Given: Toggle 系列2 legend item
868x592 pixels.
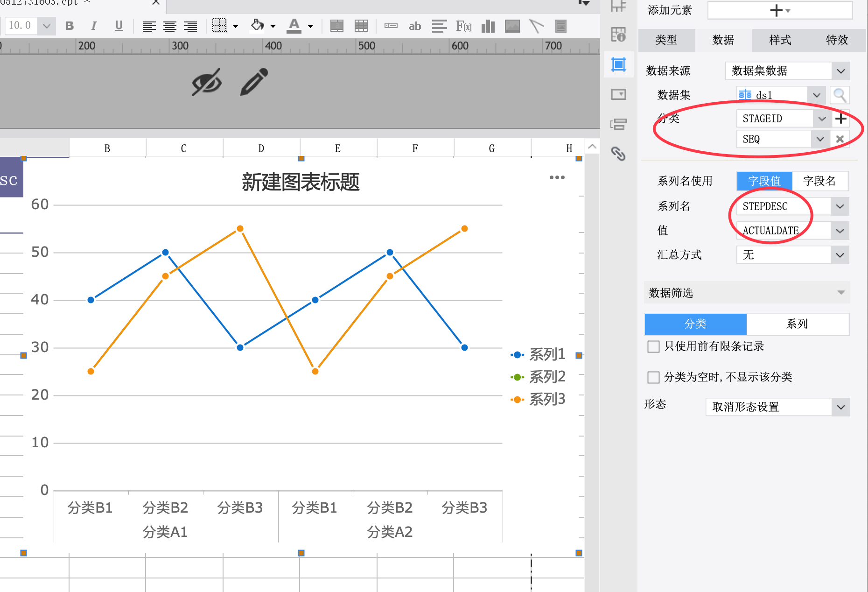Looking at the screenshot, I should click(x=539, y=377).
